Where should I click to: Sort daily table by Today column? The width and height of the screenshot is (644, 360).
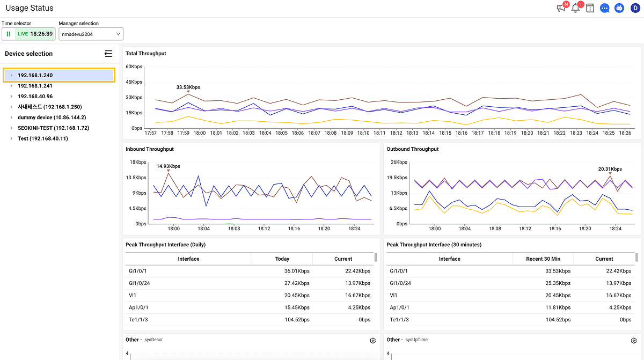click(x=282, y=259)
